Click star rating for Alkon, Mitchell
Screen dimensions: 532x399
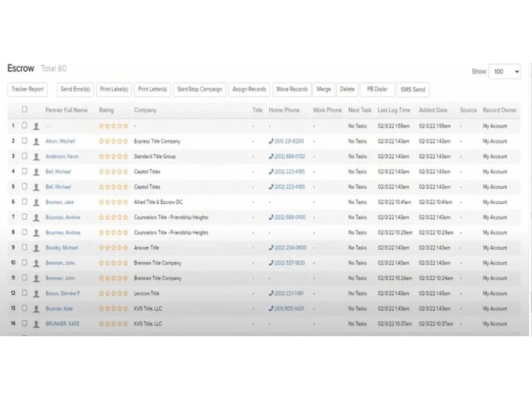tap(113, 141)
